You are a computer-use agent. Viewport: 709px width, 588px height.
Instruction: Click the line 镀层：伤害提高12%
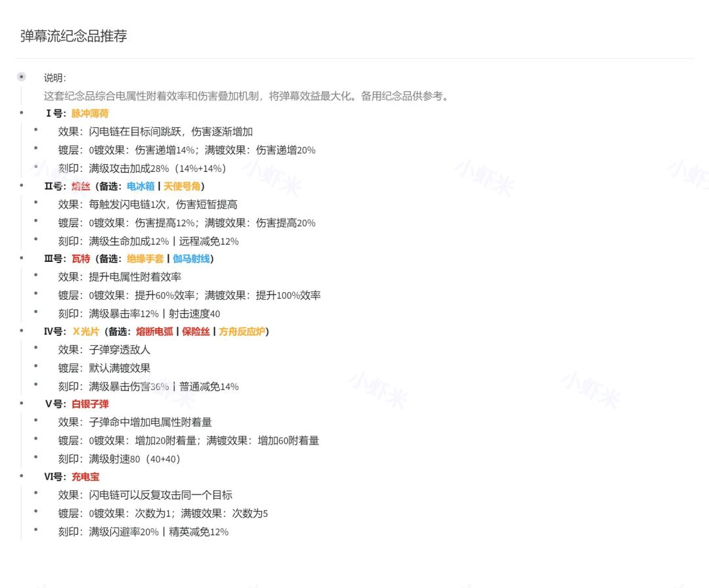coord(186,223)
